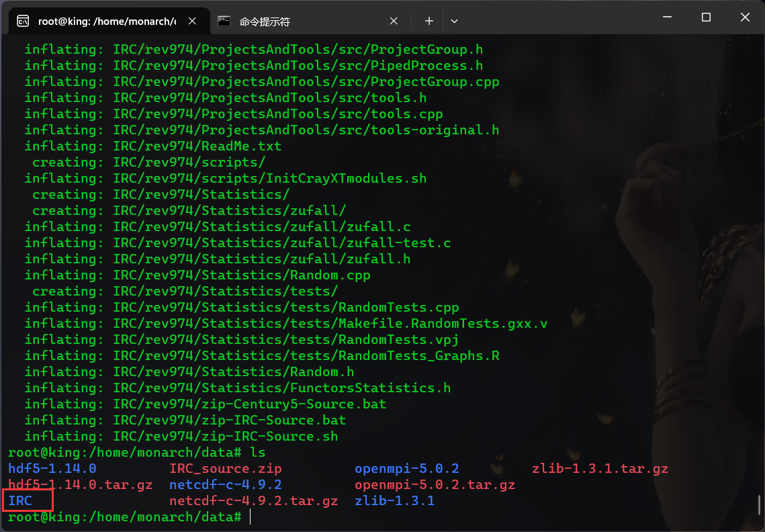Click the ProjectGroup.cpp inflating line
Image resolution: width=765 pixels, height=532 pixels.
point(262,81)
